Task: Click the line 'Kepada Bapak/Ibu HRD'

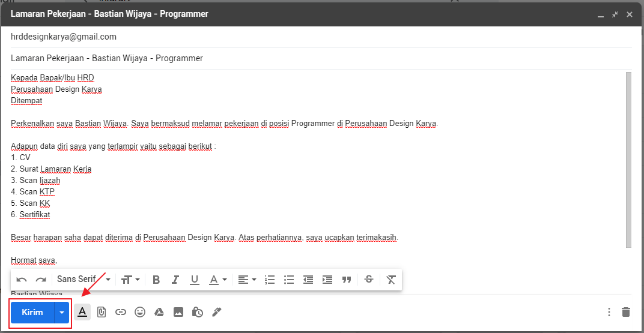Action: click(x=53, y=78)
